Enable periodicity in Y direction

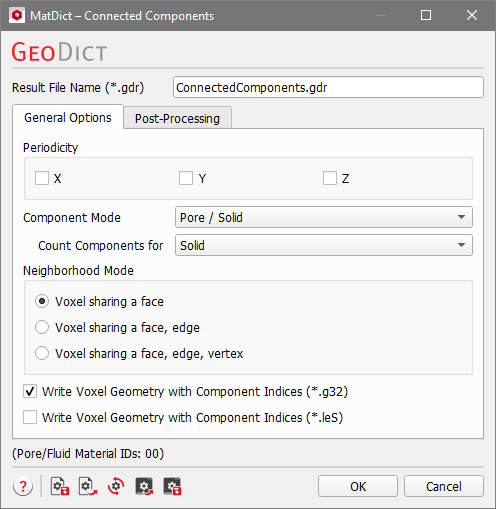tap(186, 178)
